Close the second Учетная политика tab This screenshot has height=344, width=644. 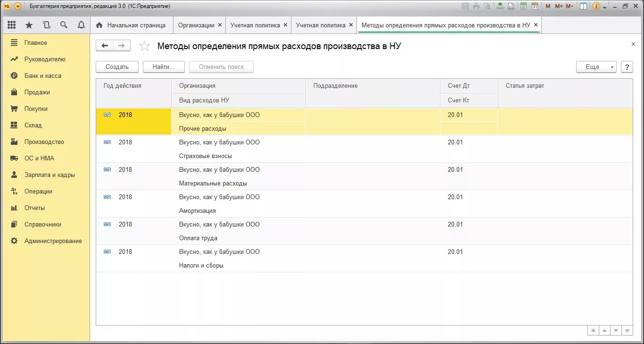[351, 25]
